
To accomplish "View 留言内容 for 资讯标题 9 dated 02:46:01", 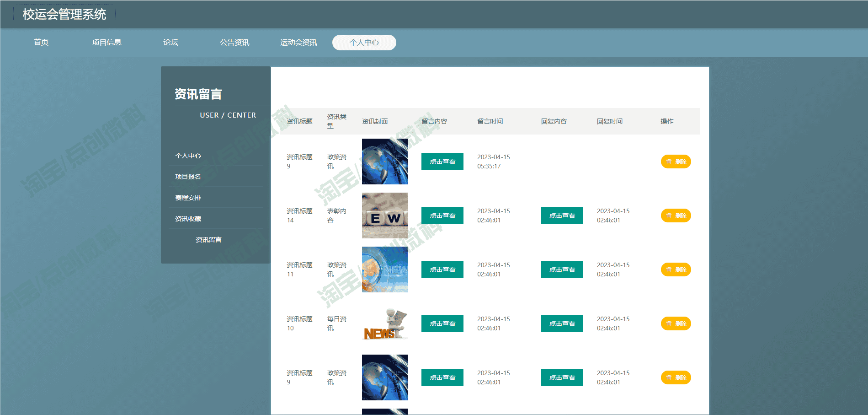I will coord(442,377).
